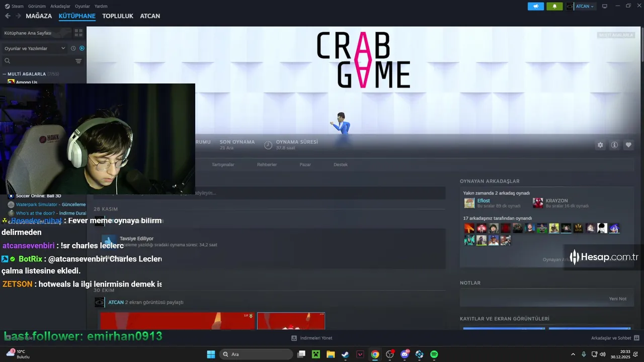The image size is (644, 362).
Task: Open Discord from the taskbar
Action: pos(405,354)
